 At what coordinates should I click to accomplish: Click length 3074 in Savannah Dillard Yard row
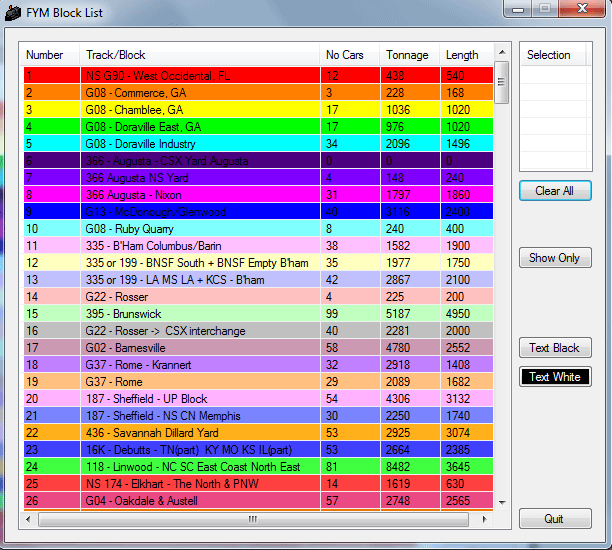[x=458, y=433]
